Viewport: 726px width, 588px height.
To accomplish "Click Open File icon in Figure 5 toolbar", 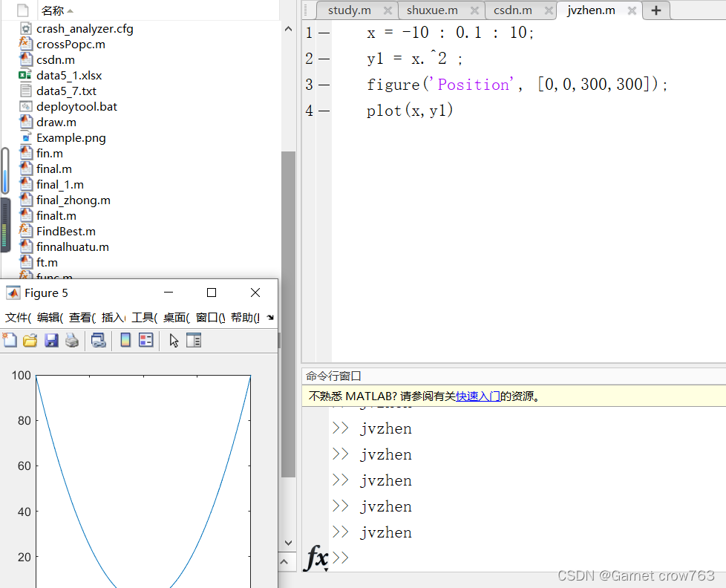I will (x=30, y=340).
